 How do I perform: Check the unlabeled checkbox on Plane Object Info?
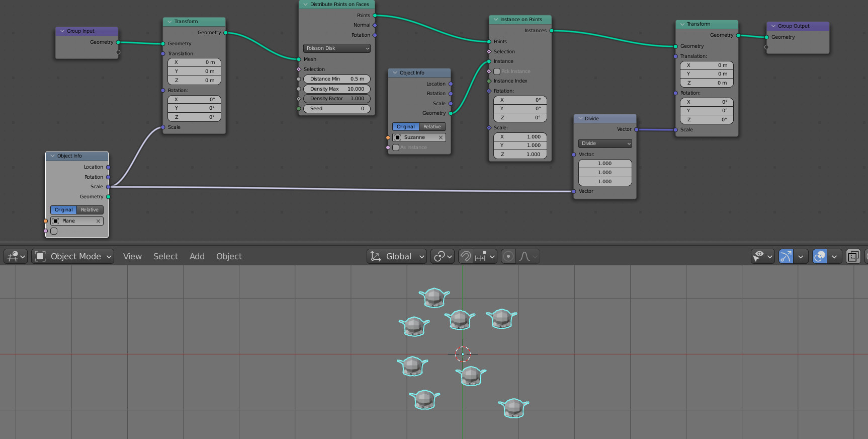pyautogui.click(x=54, y=231)
